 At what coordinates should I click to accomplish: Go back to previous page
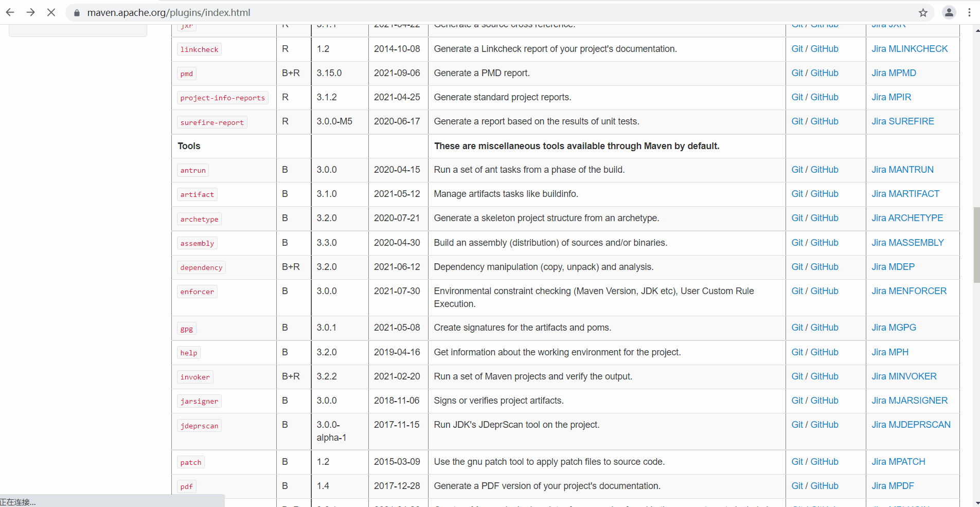pos(10,12)
